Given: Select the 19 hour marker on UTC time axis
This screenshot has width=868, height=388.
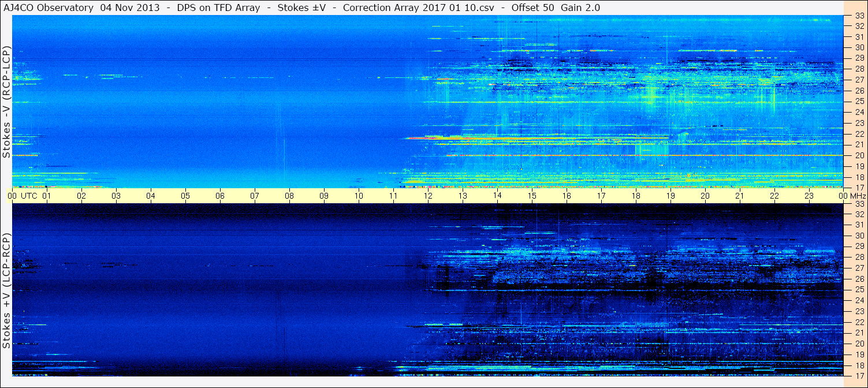Looking at the screenshot, I should pyautogui.click(x=670, y=196).
